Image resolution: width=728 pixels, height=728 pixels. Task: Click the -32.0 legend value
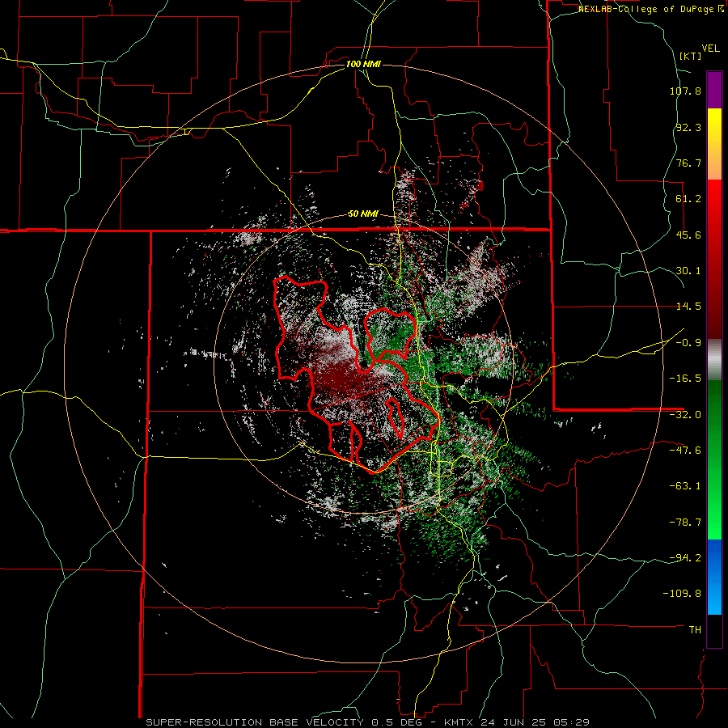coord(685,415)
